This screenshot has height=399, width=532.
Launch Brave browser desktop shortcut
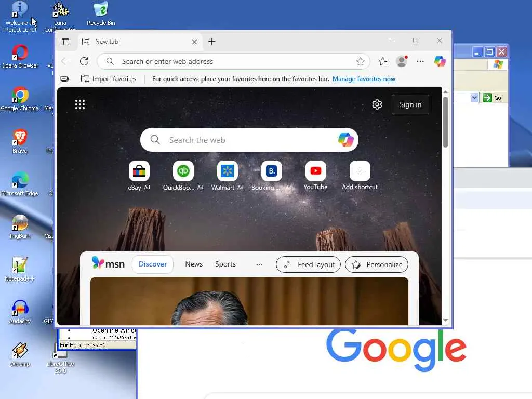pyautogui.click(x=20, y=142)
